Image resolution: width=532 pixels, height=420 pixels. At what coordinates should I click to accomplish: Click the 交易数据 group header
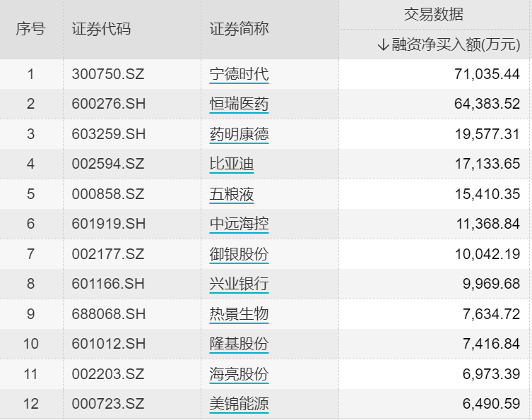pos(434,15)
